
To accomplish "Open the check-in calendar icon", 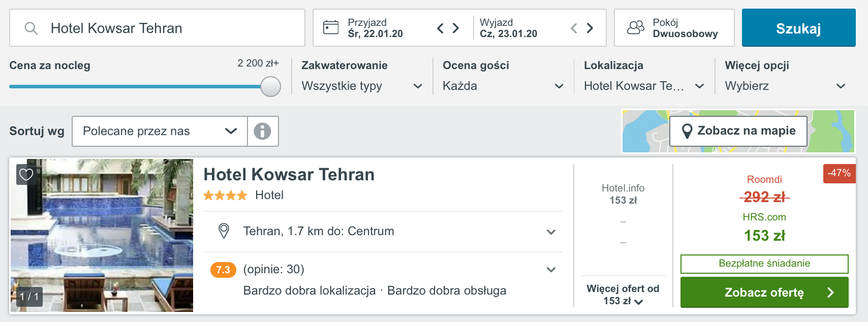I will (x=331, y=27).
